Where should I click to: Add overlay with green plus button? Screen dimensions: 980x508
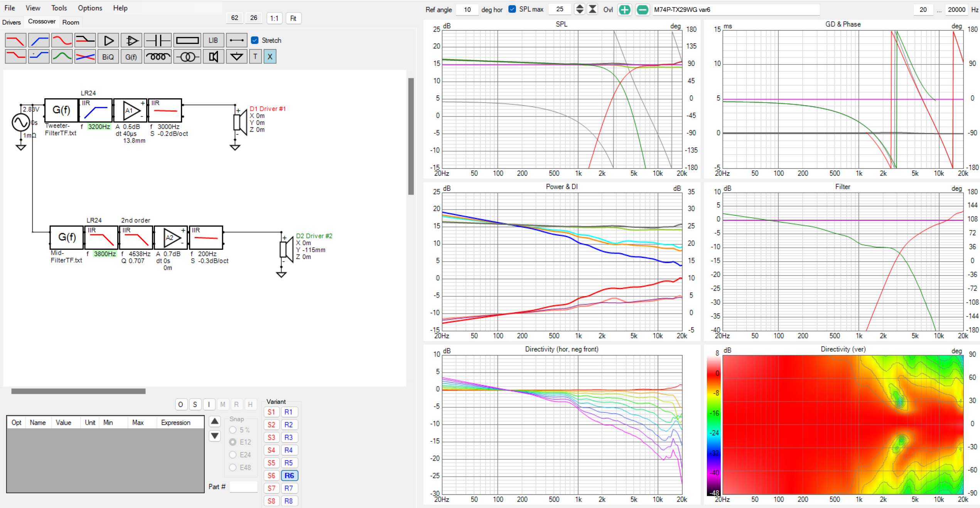(624, 10)
